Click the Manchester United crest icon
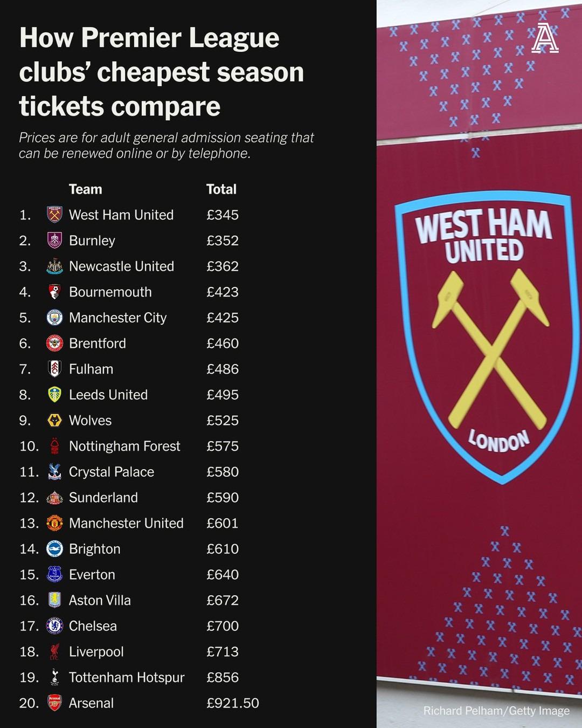Viewport: 582px width, 728px height. click(54, 523)
